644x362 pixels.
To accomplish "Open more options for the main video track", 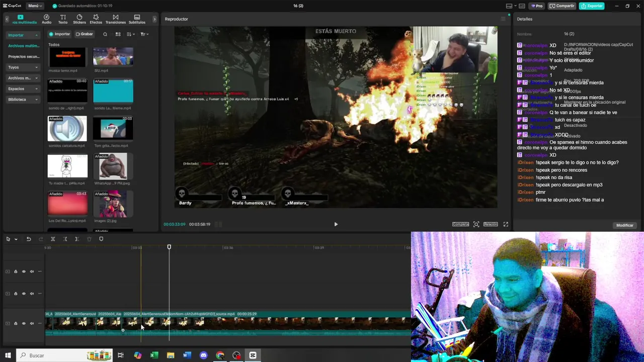I will pos(40,323).
